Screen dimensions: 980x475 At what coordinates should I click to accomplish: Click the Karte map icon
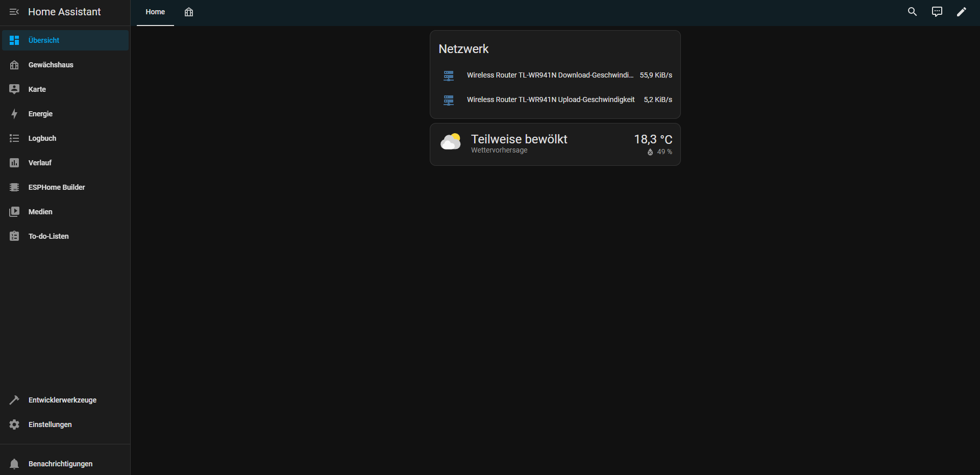pos(14,89)
